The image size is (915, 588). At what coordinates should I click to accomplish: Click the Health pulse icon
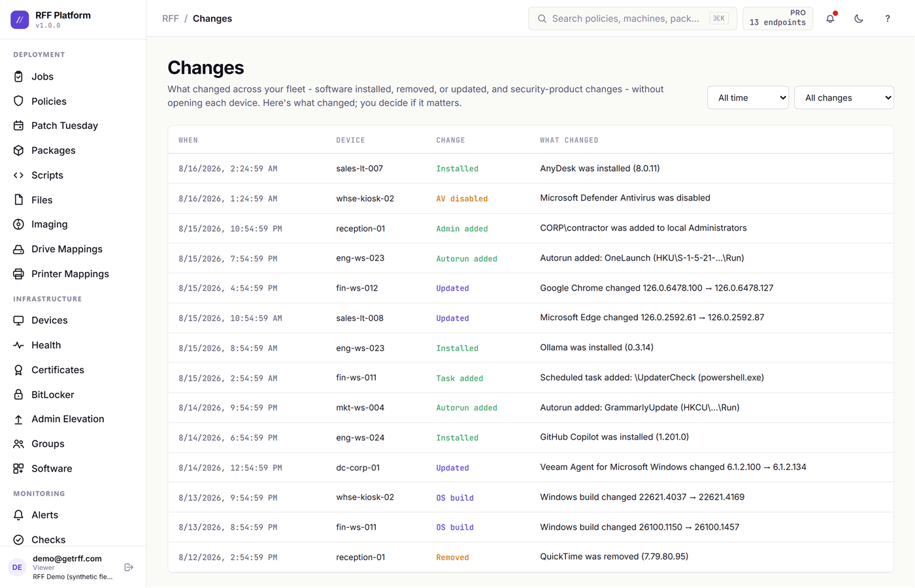[18, 345]
